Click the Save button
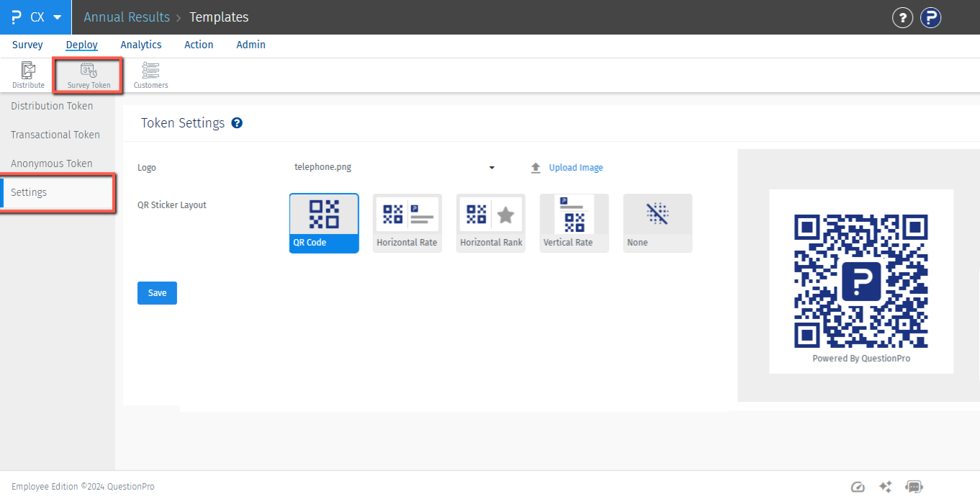Image resolution: width=980 pixels, height=502 pixels. pos(157,293)
